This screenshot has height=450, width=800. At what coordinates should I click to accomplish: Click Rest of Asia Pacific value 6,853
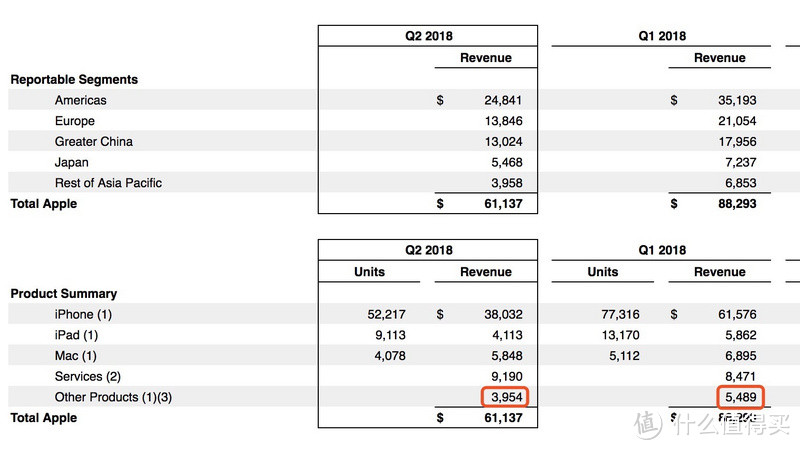[x=741, y=183]
